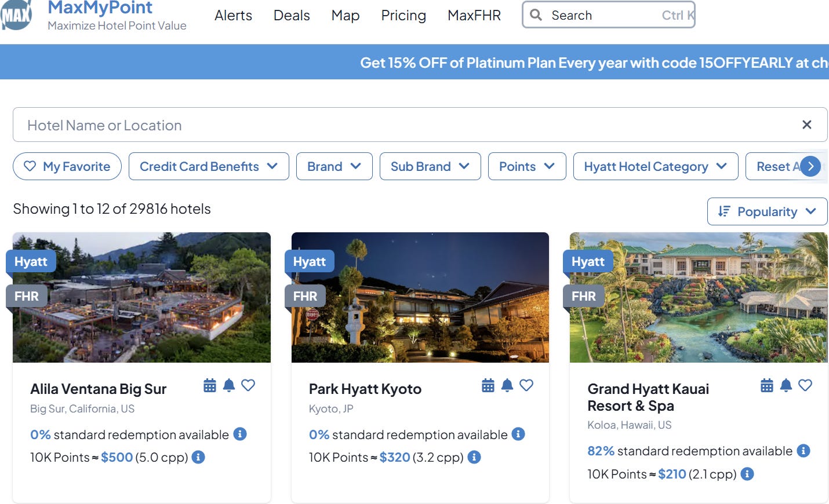The width and height of the screenshot is (829, 504).
Task: Show info on Alila Ventana redemption availability
Action: tap(240, 434)
